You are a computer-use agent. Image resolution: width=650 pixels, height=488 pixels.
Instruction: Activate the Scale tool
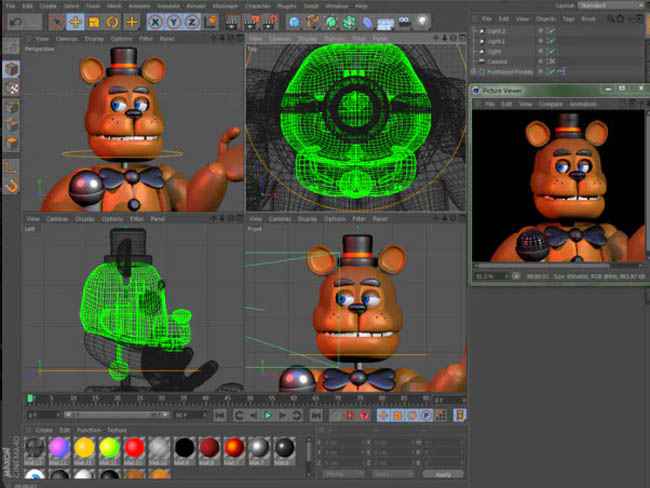(94, 22)
